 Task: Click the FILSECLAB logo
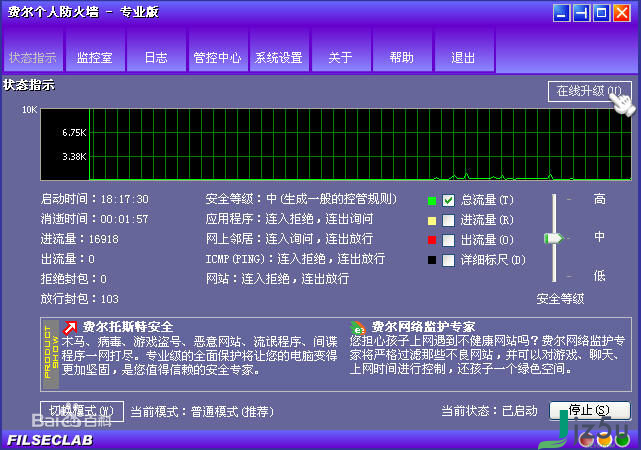(50, 440)
